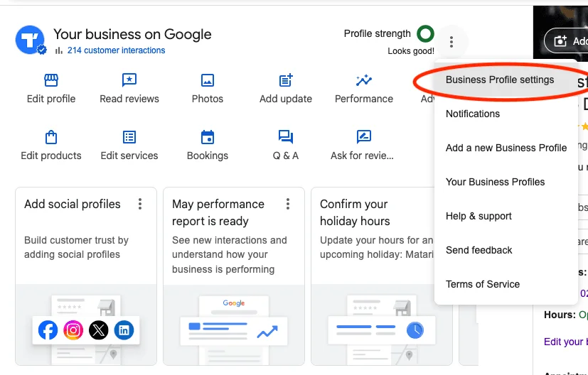Open Read reviews star icon
588x375 pixels.
point(129,80)
